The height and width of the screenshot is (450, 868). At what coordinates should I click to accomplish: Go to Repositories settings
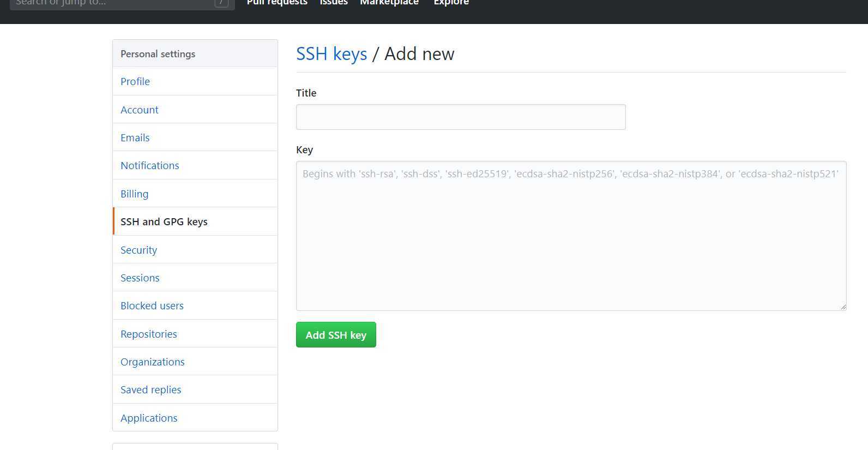[x=195, y=334]
